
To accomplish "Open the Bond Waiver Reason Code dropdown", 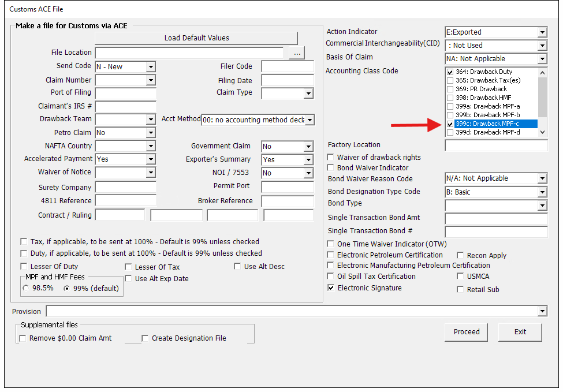I will [543, 178].
